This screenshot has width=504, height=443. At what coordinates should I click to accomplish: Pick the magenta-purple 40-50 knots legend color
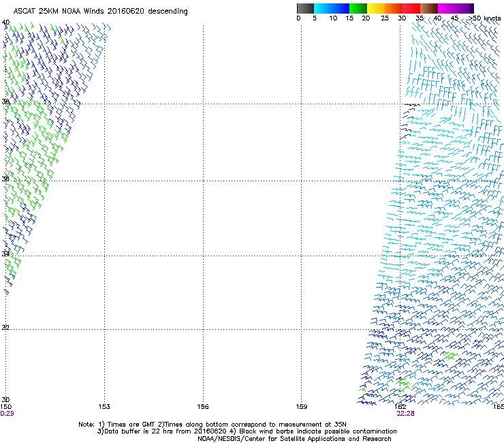point(456,8)
